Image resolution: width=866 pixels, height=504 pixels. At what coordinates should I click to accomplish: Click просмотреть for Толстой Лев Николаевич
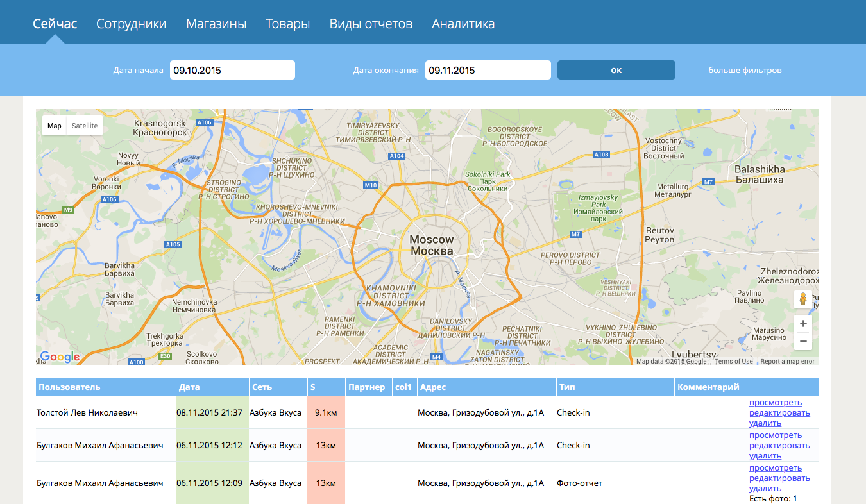click(775, 403)
